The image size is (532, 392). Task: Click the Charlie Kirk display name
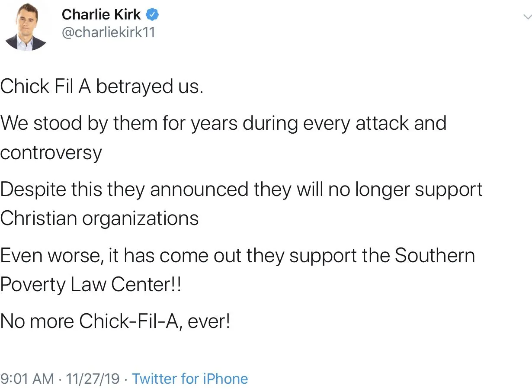(x=101, y=15)
